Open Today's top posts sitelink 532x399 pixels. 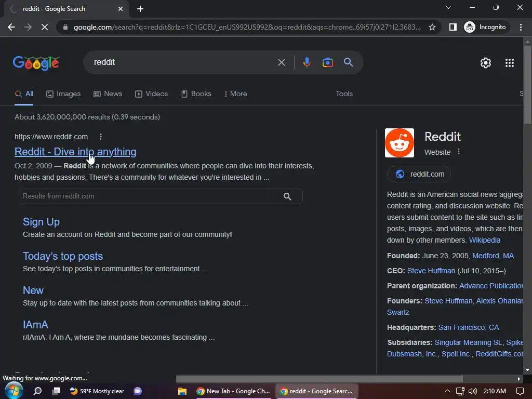pos(63,256)
